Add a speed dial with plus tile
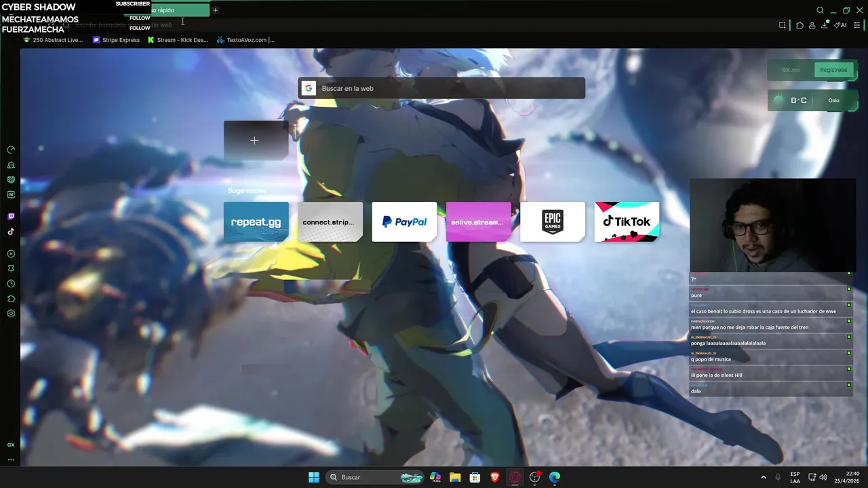868x488 pixels. 256,140
